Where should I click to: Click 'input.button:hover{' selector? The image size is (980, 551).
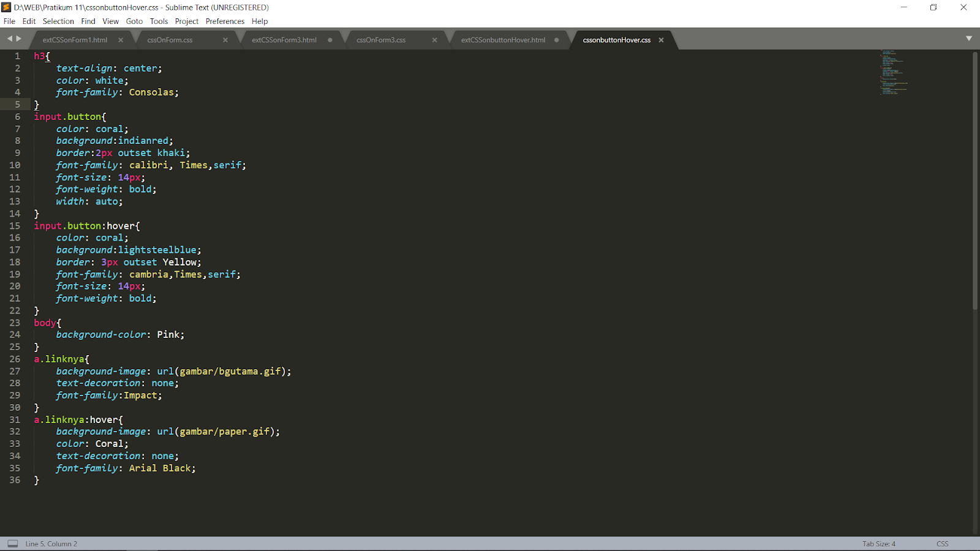tap(87, 226)
